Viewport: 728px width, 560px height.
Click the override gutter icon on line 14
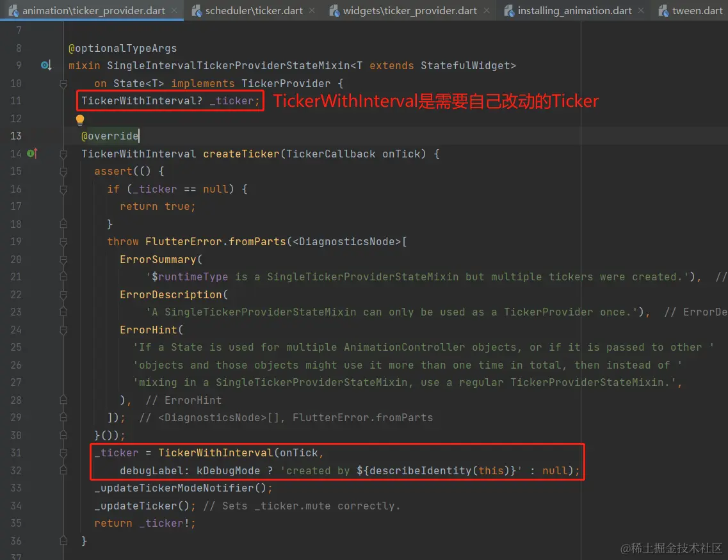click(x=32, y=153)
